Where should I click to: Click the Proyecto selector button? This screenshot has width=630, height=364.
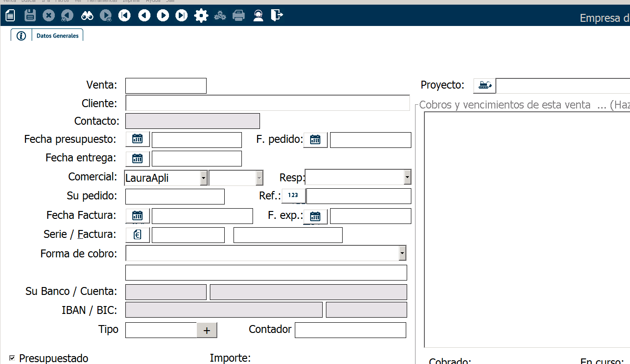click(x=484, y=85)
